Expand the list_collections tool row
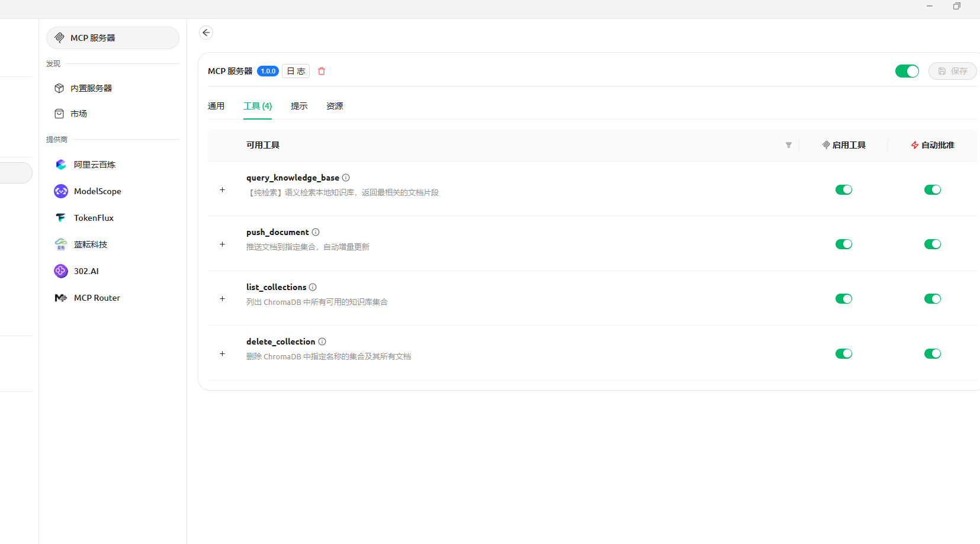The height and width of the screenshot is (544, 980). pos(222,299)
